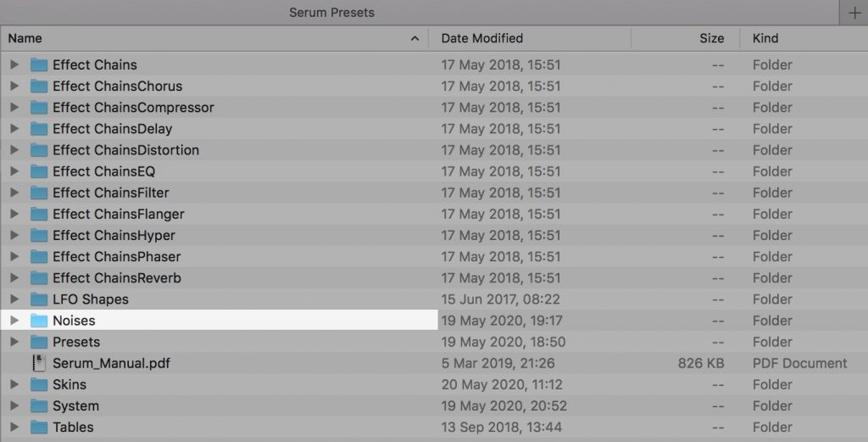Click the Effect ChainsDistortion folder icon
This screenshot has height=442, width=868.
(39, 150)
